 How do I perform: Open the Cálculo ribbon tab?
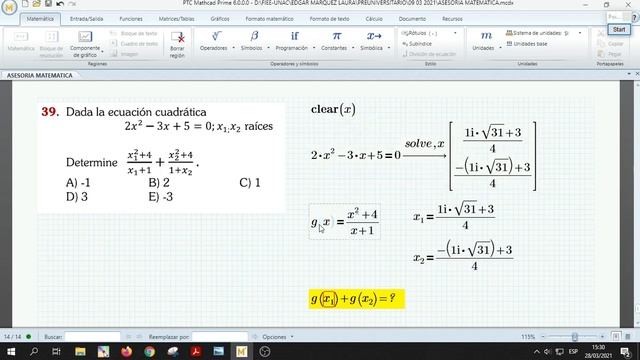click(374, 19)
